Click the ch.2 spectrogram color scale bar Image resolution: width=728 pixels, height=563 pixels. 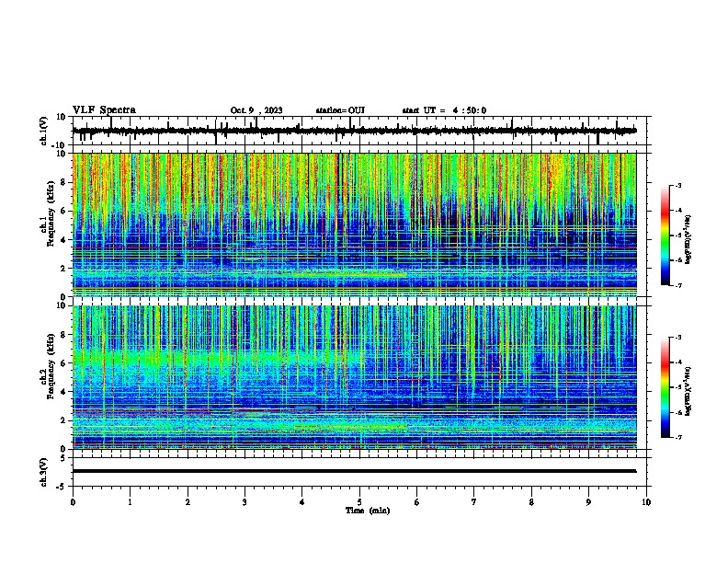point(665,387)
